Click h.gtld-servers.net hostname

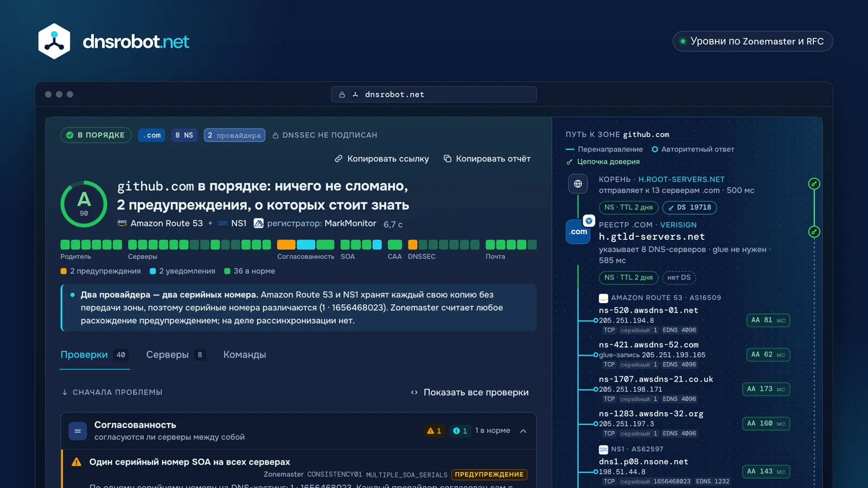pos(652,237)
